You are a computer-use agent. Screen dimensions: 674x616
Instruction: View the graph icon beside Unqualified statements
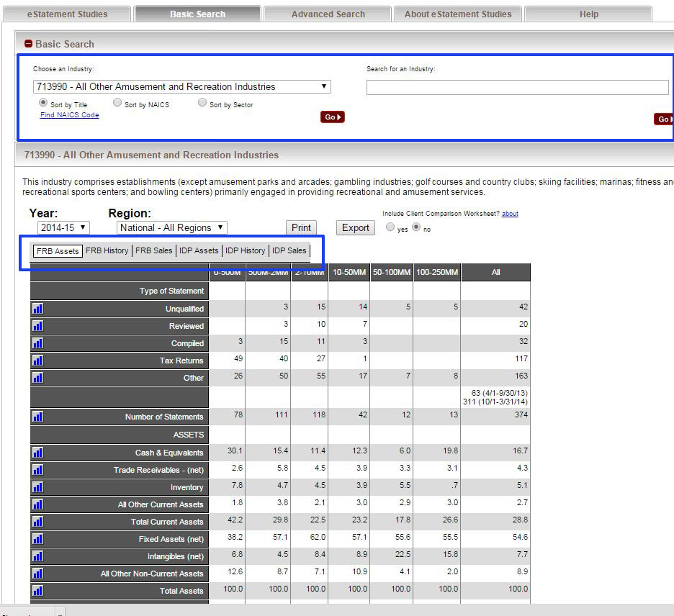click(x=36, y=307)
